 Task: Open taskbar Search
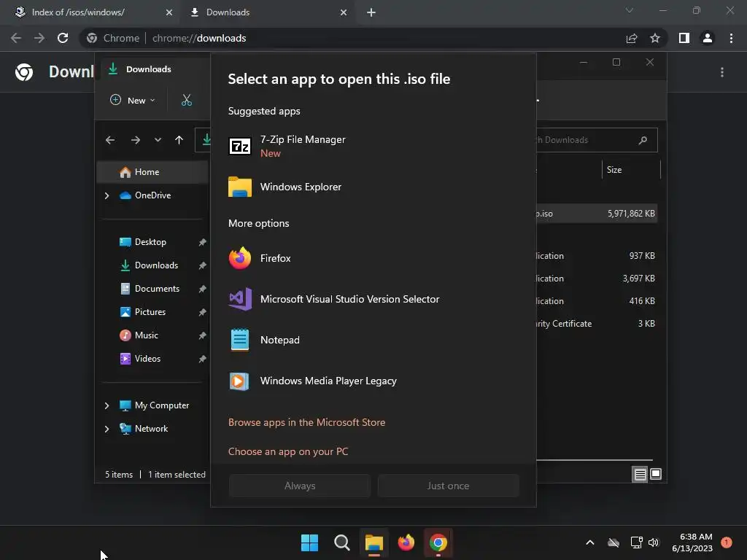[342, 542]
